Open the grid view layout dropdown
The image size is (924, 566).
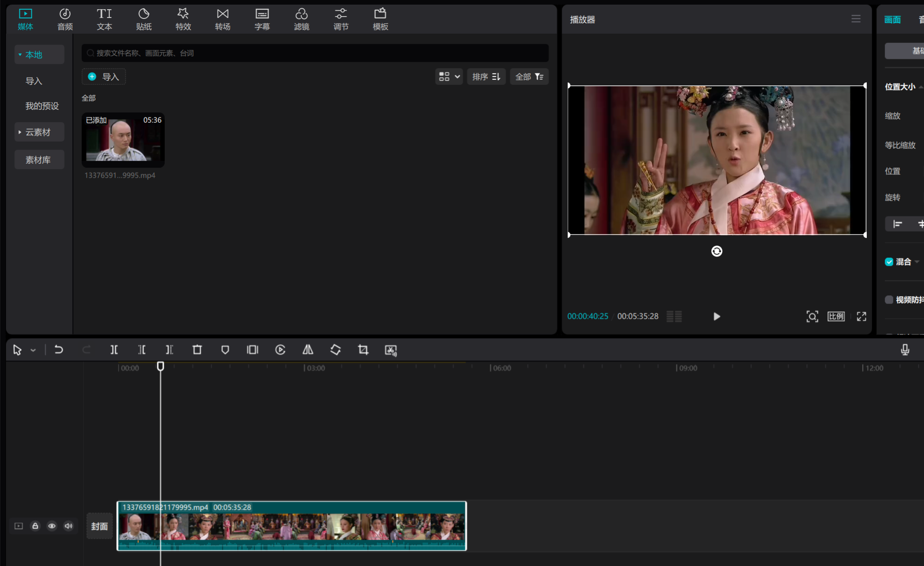[449, 77]
